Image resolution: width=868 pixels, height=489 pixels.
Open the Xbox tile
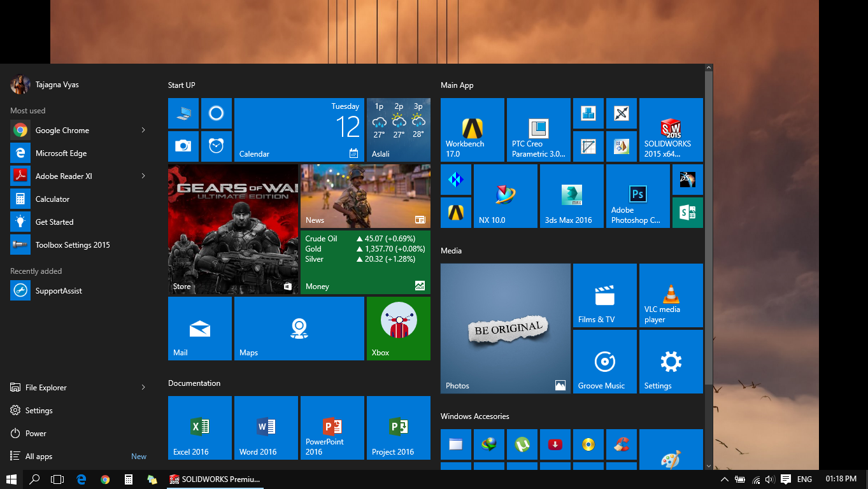[x=399, y=329]
